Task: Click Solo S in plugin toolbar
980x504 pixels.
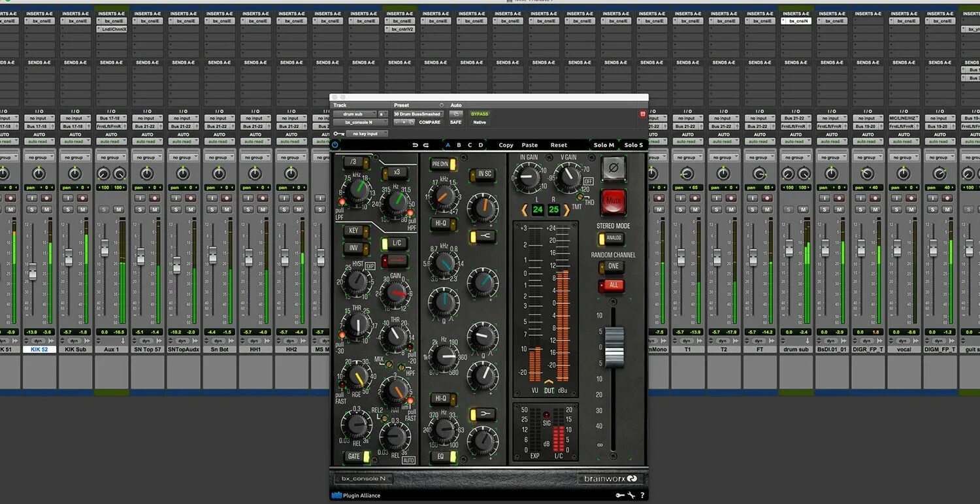Action: click(634, 145)
